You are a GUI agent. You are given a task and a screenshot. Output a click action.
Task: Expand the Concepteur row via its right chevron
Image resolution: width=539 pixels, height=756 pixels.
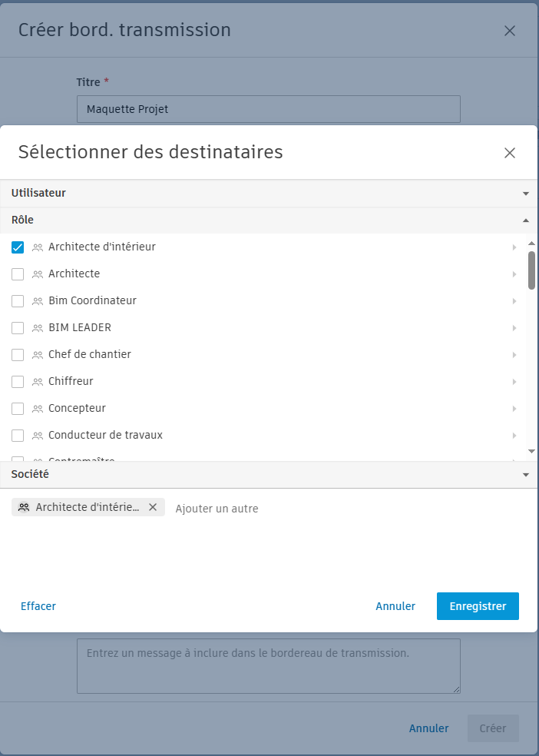514,409
